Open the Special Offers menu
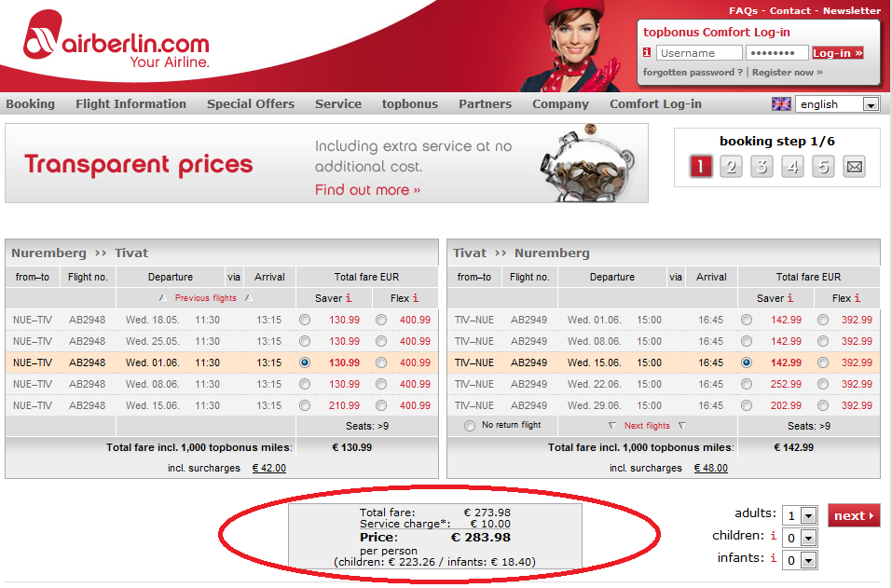Image resolution: width=892 pixels, height=588 pixels. tap(251, 104)
